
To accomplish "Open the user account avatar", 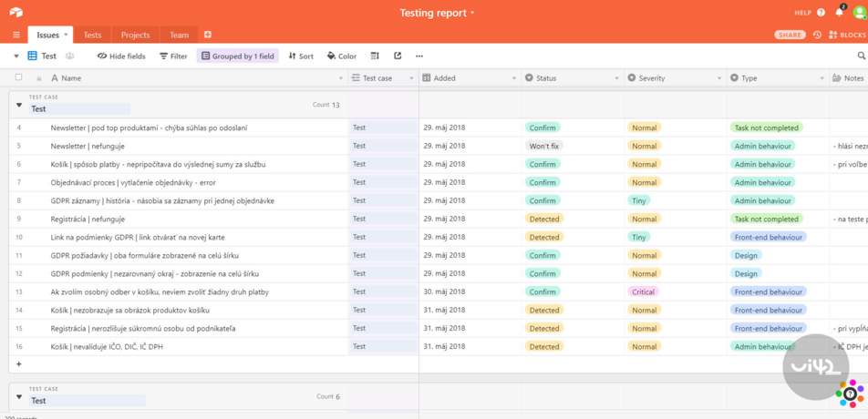I will [859, 13].
